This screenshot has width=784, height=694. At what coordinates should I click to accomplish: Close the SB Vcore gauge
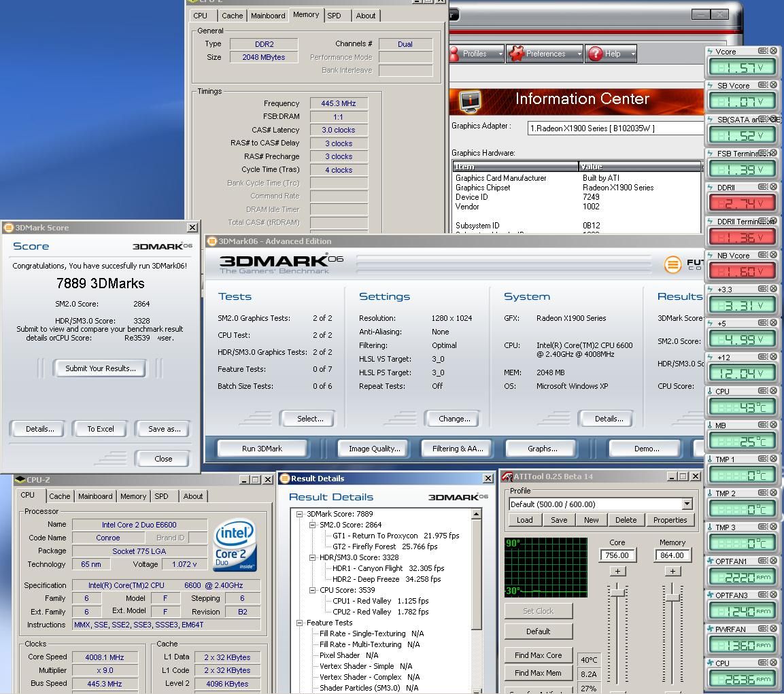(x=774, y=85)
